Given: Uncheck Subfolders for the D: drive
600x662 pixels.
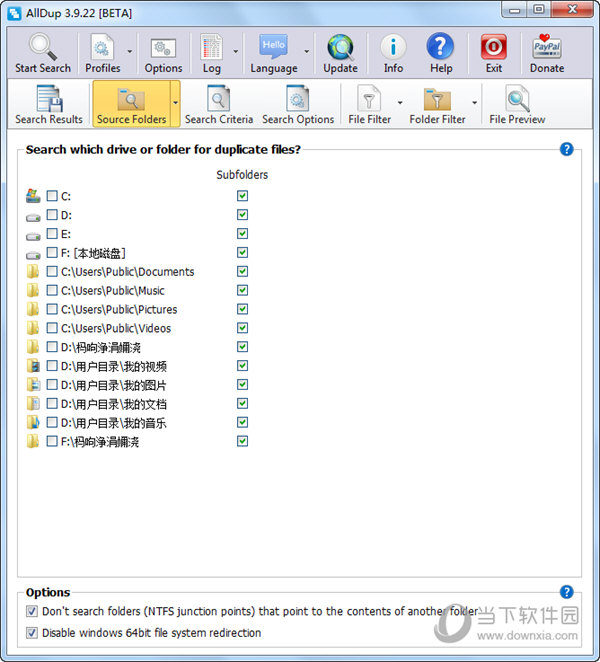Looking at the screenshot, I should tap(242, 215).
